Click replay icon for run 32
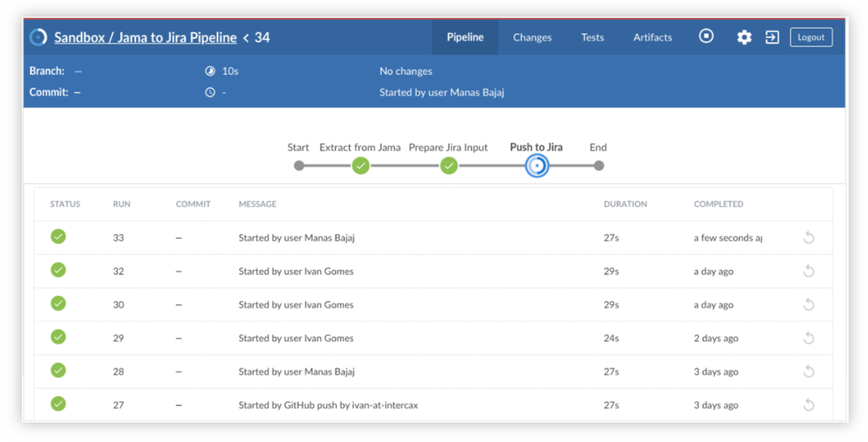The width and height of the screenshot is (868, 442). (809, 271)
